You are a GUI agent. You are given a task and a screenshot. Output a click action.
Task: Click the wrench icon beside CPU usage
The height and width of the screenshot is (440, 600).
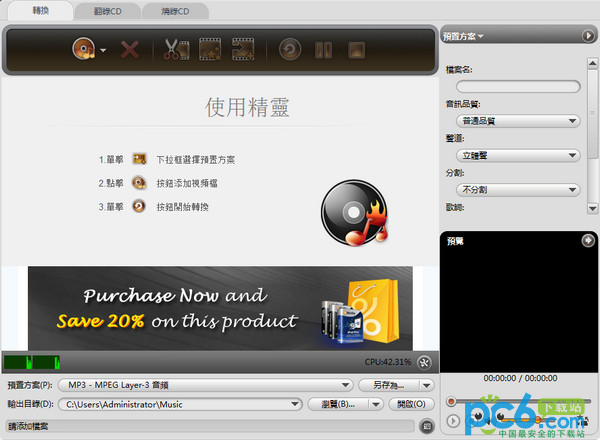[x=424, y=362]
